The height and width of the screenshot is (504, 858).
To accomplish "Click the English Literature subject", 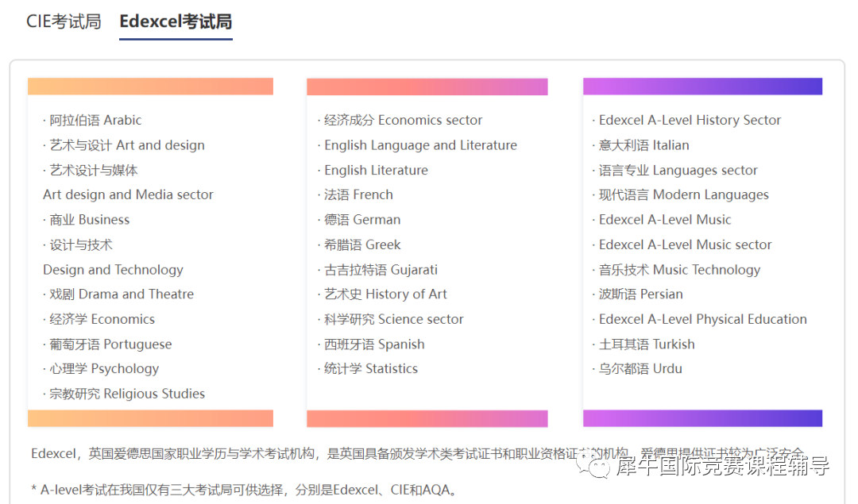I will click(x=376, y=171).
